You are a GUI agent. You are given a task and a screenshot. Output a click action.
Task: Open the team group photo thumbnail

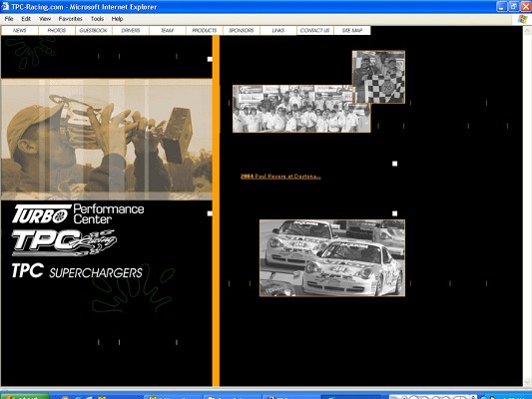(292, 109)
